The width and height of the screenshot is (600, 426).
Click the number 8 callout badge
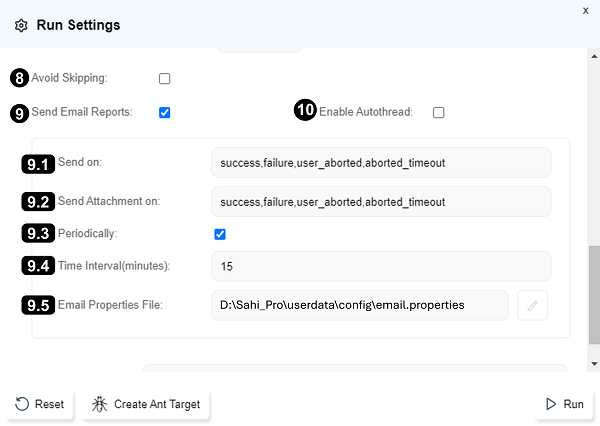click(x=19, y=78)
